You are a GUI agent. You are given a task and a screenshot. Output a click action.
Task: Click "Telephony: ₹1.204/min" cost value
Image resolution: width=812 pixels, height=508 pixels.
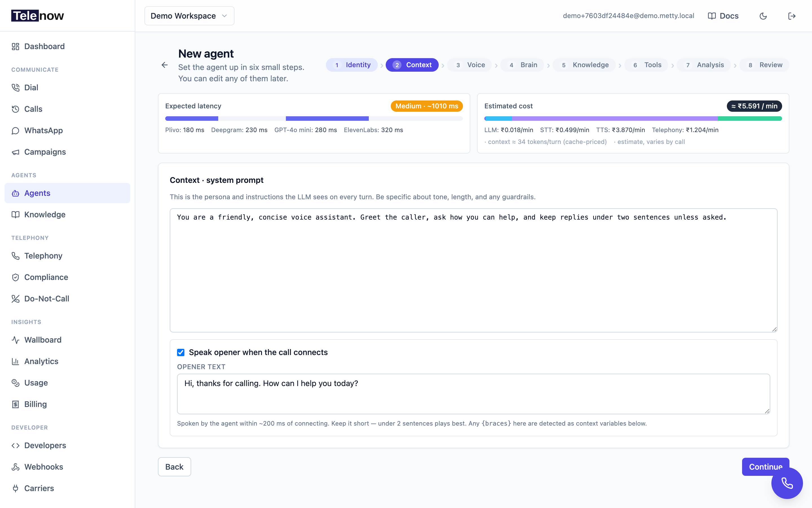685,130
